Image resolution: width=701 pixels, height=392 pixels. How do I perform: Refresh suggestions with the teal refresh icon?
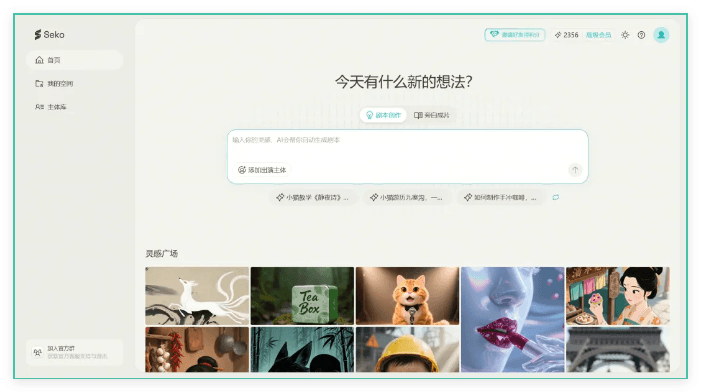556,197
